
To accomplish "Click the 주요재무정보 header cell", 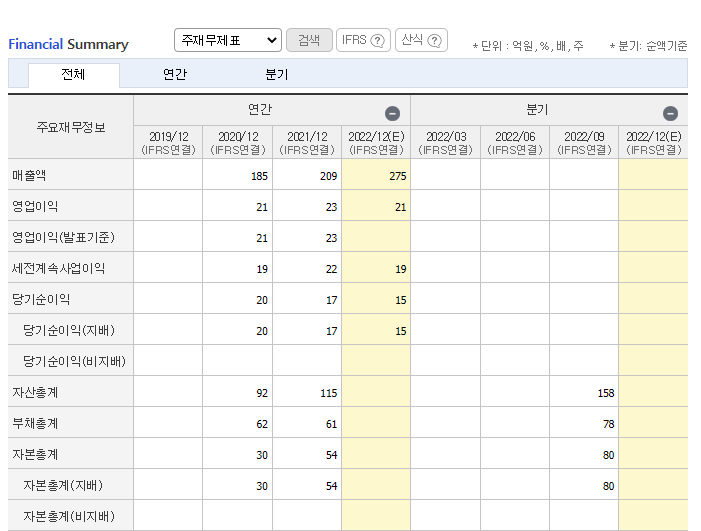I will [71, 127].
